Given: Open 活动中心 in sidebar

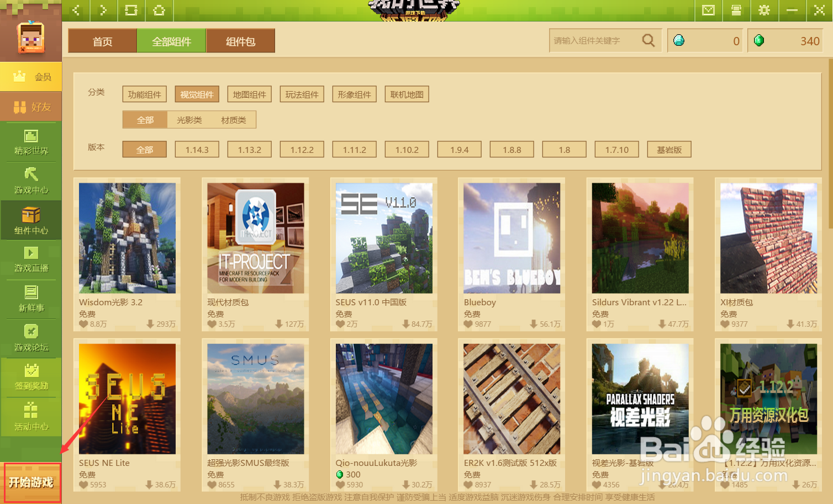Looking at the screenshot, I should coord(31,417).
